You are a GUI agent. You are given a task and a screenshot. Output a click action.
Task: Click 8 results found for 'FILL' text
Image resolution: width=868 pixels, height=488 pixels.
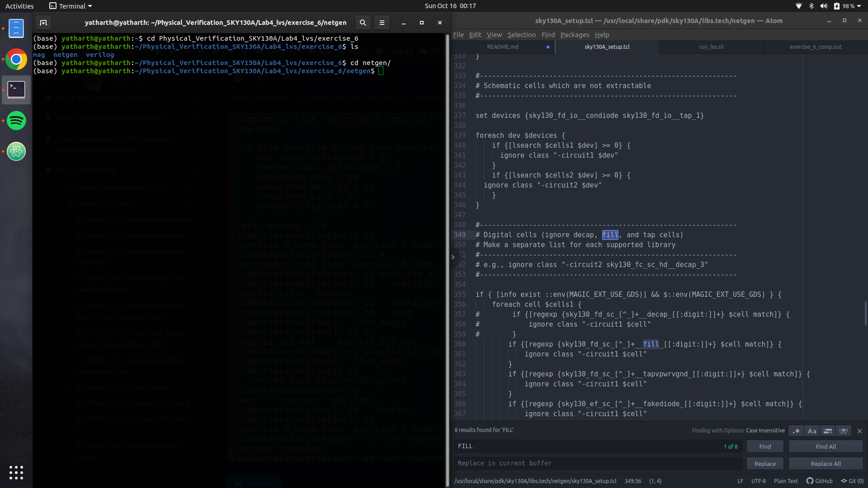pyautogui.click(x=484, y=430)
